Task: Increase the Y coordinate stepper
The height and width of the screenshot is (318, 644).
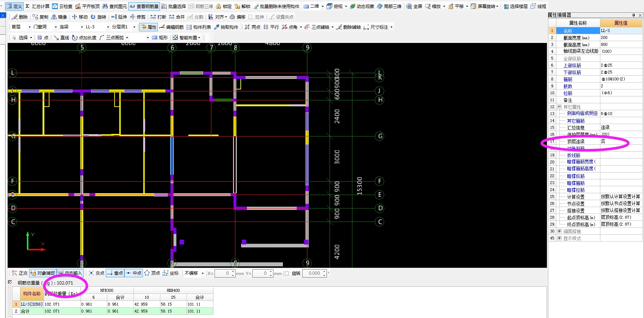Action: pyautogui.click(x=271, y=271)
